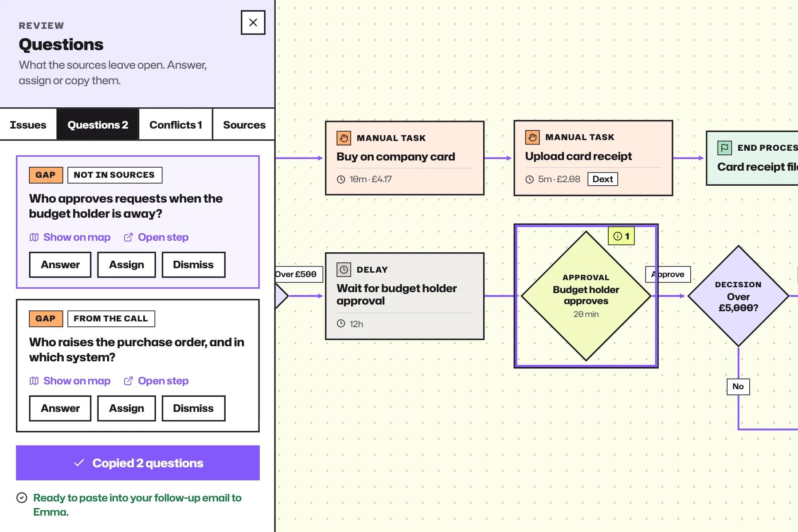Close the Review Questions panel
798x532 pixels.
click(253, 23)
